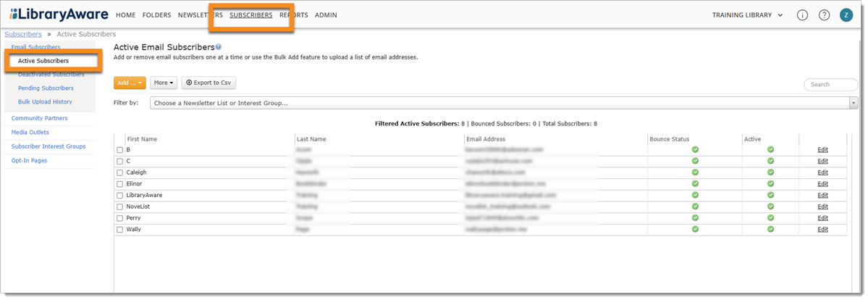
Task: Click in the Search field
Action: point(831,85)
